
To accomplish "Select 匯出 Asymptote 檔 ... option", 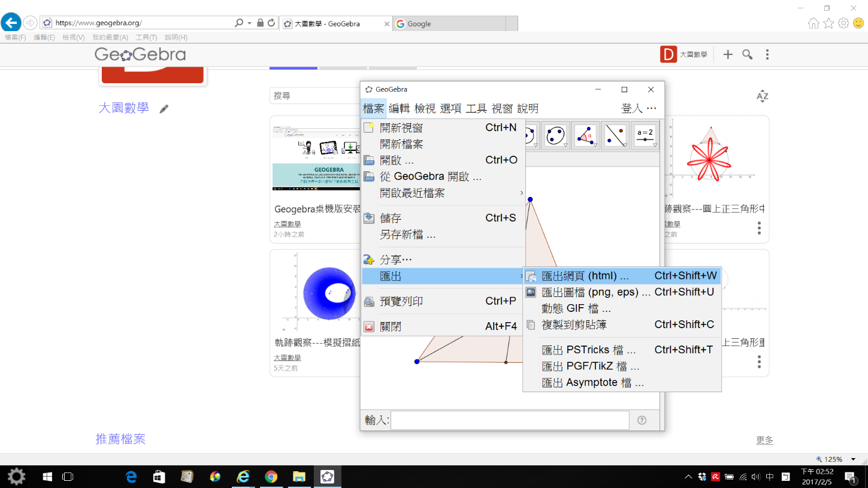I will click(x=622, y=383).
